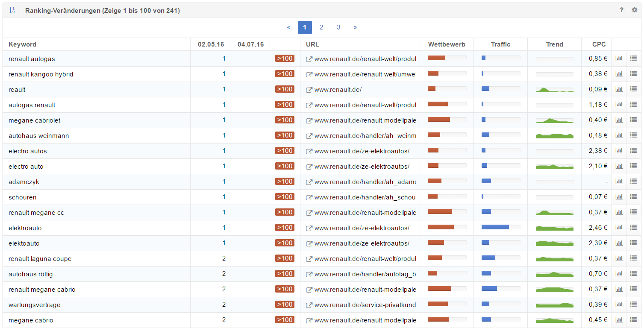Open URL link for wartungsverträge row
Screen dimensions: 644x328
pyautogui.click(x=365, y=305)
